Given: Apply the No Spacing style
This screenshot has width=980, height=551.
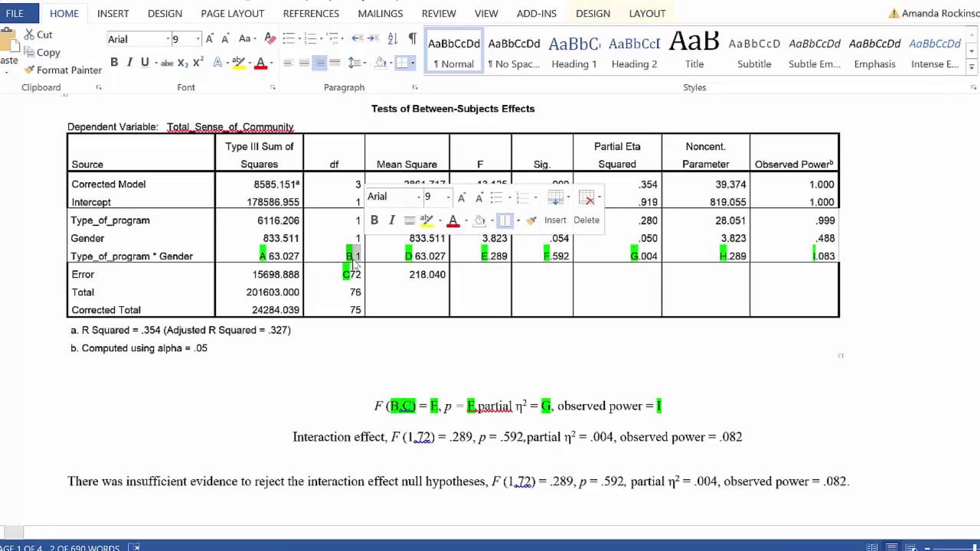Looking at the screenshot, I should 514,52.
